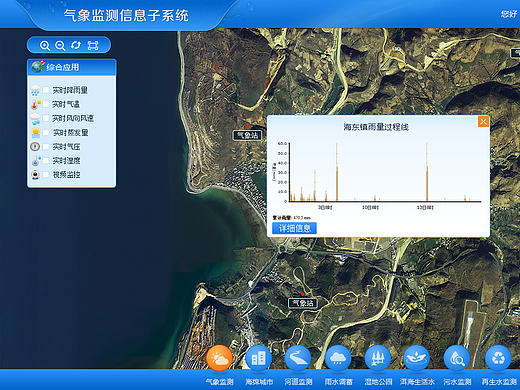The image size is (520, 390).
Task: Click the 海东镇雨量过程线 chart title
Action: (376, 127)
